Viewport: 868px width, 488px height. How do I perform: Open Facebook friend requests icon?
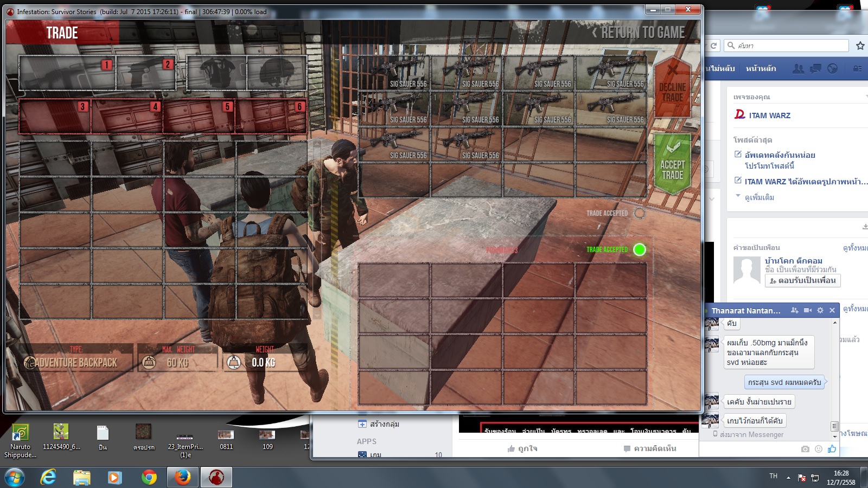click(799, 68)
